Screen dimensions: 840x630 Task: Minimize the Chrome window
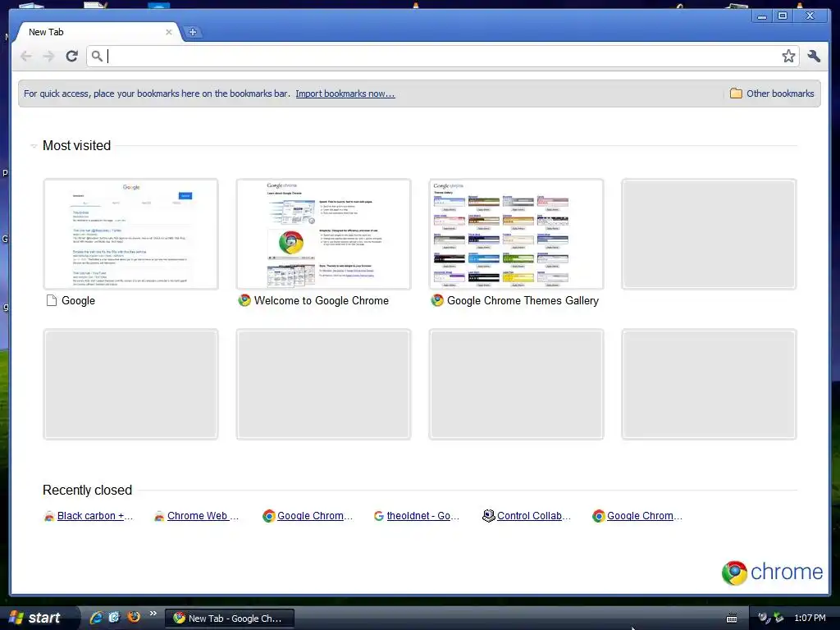tap(762, 16)
